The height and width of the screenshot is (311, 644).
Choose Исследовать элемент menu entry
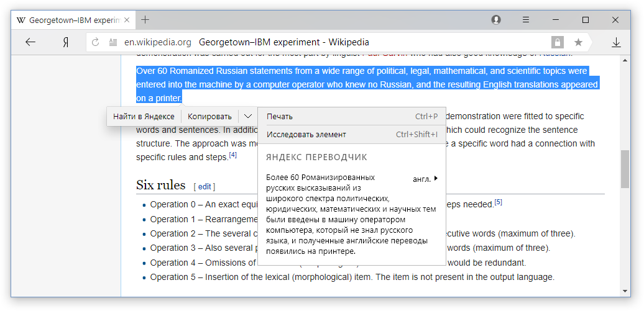pyautogui.click(x=306, y=134)
